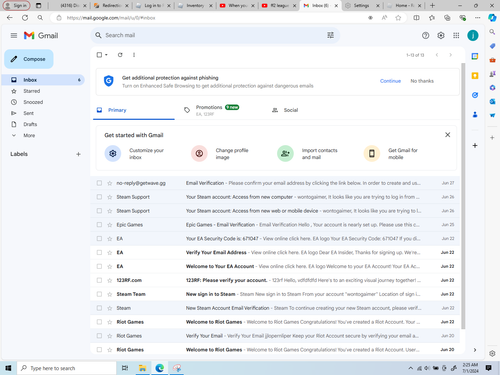Click Type here to search box
The width and height of the screenshot is (500, 375).
[67, 368]
